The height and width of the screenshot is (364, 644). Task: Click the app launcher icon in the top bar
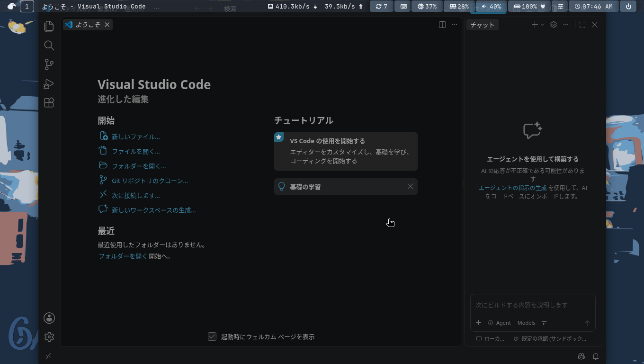pyautogui.click(x=12, y=6)
